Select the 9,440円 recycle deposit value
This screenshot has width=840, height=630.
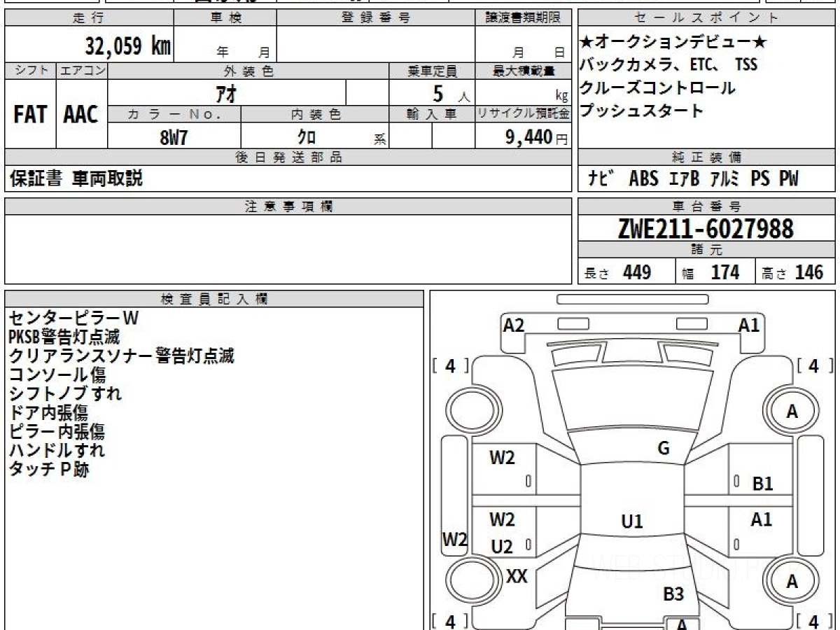(x=536, y=137)
